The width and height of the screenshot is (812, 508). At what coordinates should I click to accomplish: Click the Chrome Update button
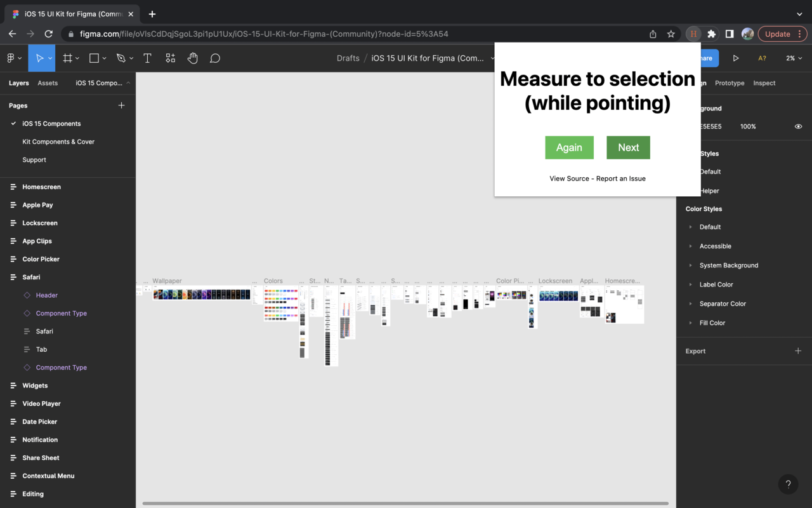(x=783, y=34)
